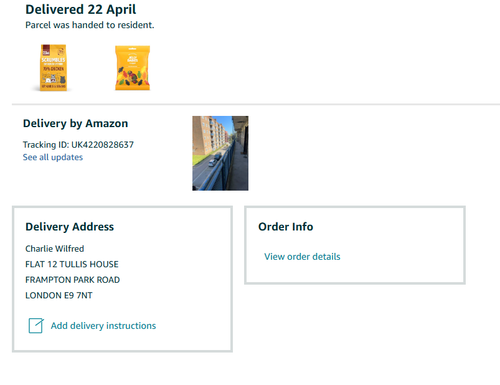Image resolution: width=500 pixels, height=385 pixels.
Task: Select the recipient name Charlie Wilfred
Action: (55, 249)
